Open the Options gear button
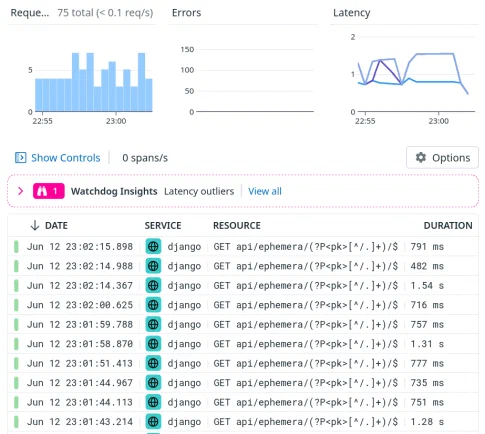The image size is (485, 434). pyautogui.click(x=442, y=158)
